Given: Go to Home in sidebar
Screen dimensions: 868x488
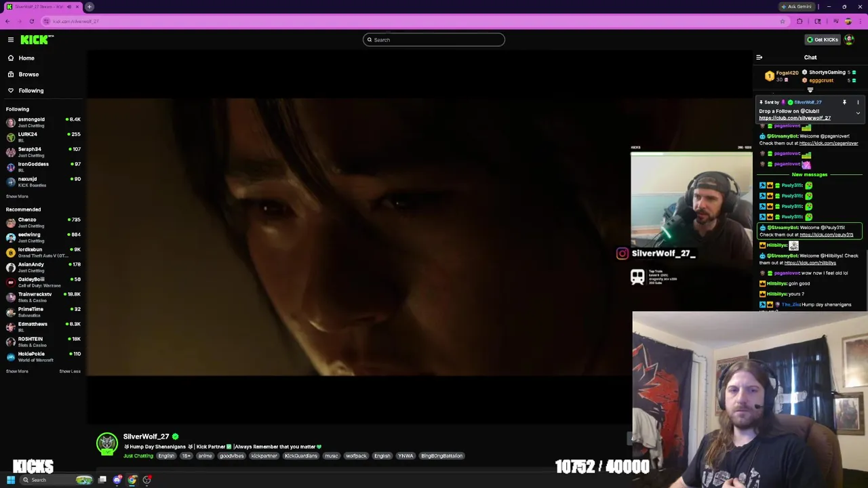Looking at the screenshot, I should click(x=26, y=58).
